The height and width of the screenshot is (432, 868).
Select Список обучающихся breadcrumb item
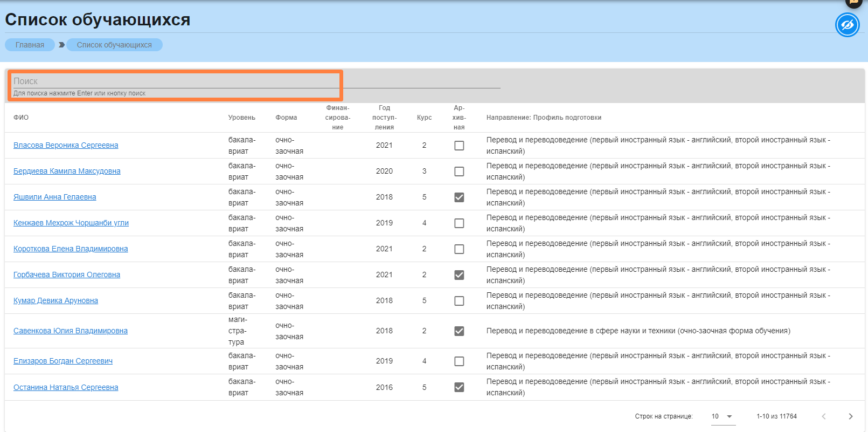click(114, 45)
